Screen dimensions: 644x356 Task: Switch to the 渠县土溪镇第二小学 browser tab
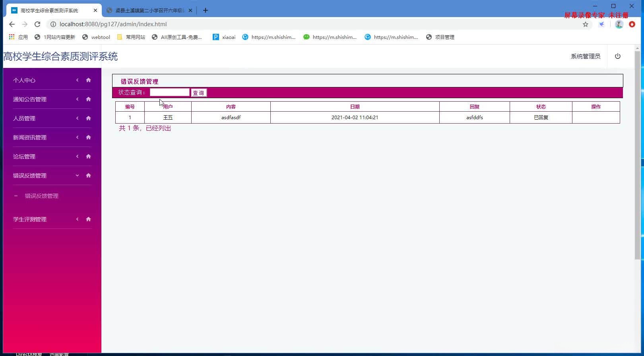tap(149, 10)
